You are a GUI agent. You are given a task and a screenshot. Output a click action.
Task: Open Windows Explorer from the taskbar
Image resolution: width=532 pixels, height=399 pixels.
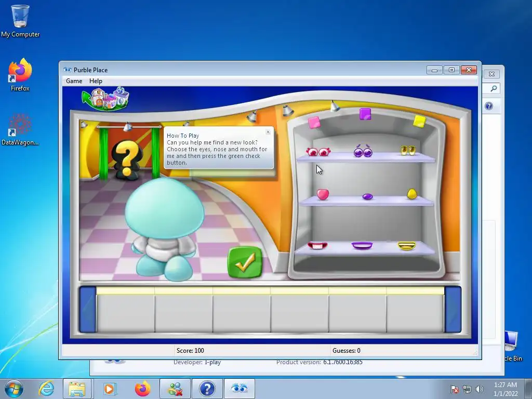point(77,389)
